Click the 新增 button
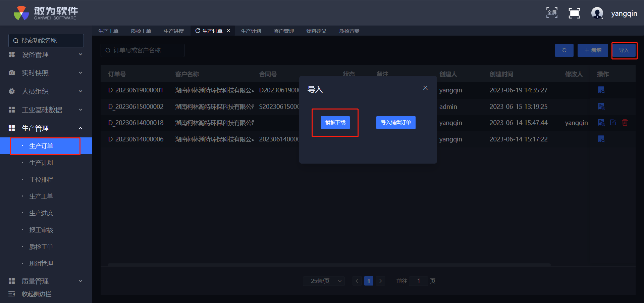 coord(593,50)
